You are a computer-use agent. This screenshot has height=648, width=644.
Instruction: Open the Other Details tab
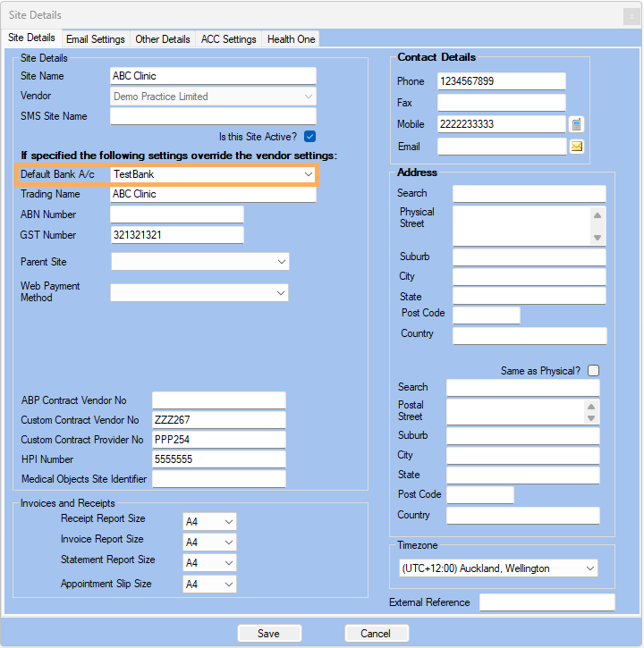coord(163,39)
